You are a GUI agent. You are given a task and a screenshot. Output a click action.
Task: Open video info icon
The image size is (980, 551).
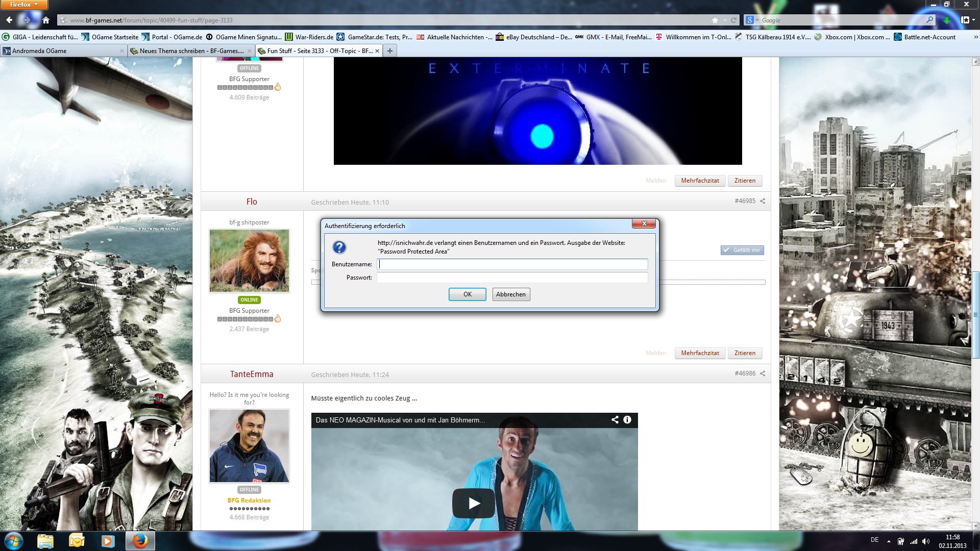627,419
